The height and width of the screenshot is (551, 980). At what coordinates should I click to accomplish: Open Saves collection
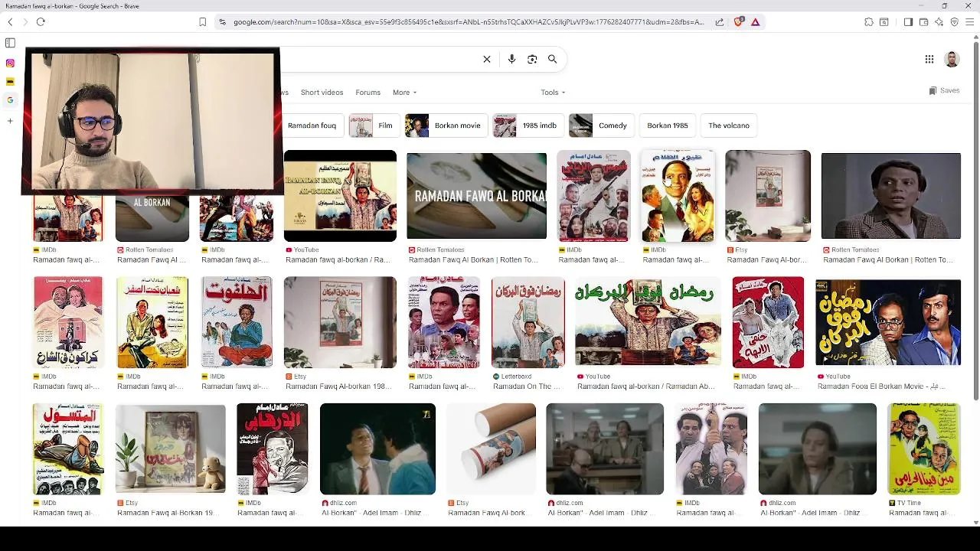pos(944,90)
